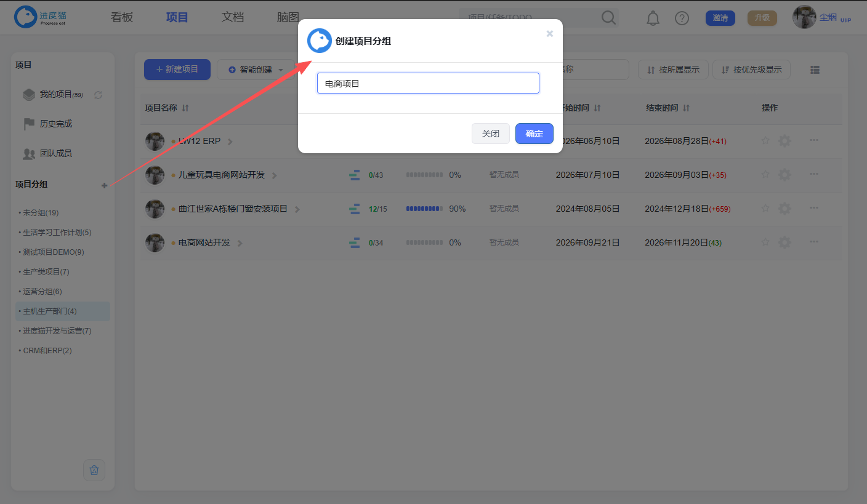Image resolution: width=867 pixels, height=504 pixels.
Task: Expand 曲江世家A栋楼门窗安装项目 chevron
Action: pyautogui.click(x=297, y=209)
